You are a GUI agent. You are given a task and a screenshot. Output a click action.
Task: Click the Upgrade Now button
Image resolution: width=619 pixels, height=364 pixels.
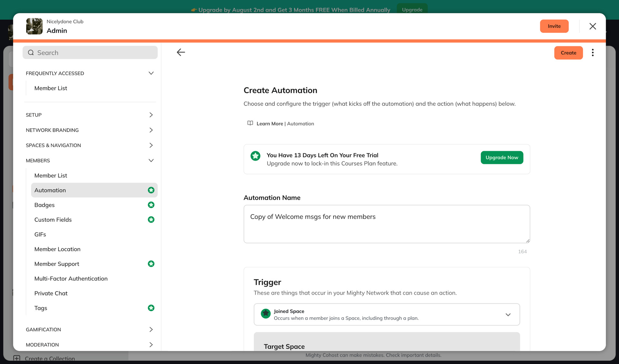(502, 158)
